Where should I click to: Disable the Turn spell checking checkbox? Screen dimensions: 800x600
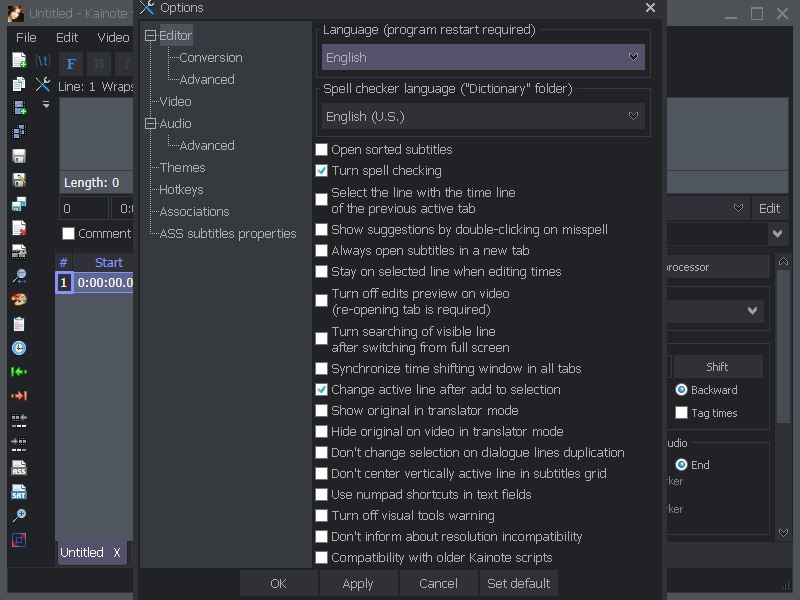point(322,171)
